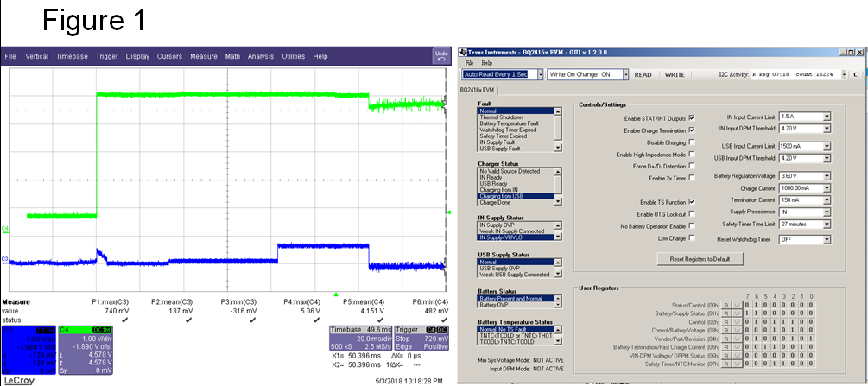Open the Charge Current dropdown
Image resolution: width=868 pixels, height=386 pixels.
click(827, 187)
